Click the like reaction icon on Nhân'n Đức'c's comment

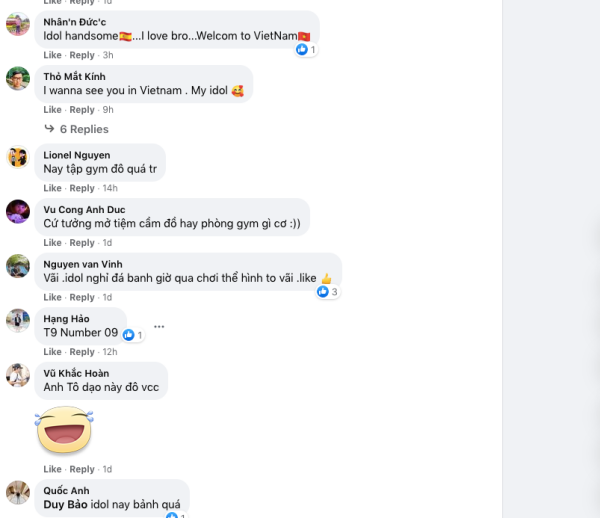tap(302, 49)
